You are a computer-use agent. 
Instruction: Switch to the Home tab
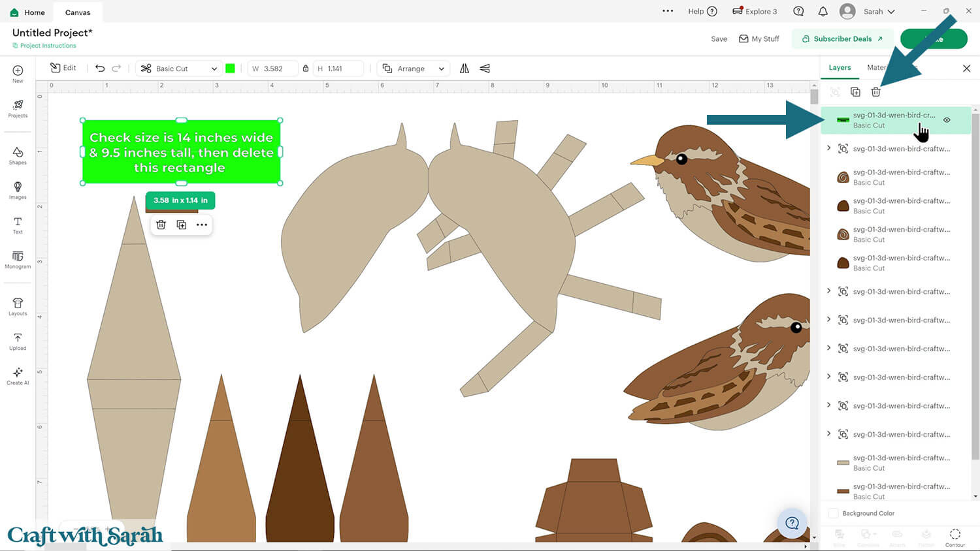[x=28, y=12]
